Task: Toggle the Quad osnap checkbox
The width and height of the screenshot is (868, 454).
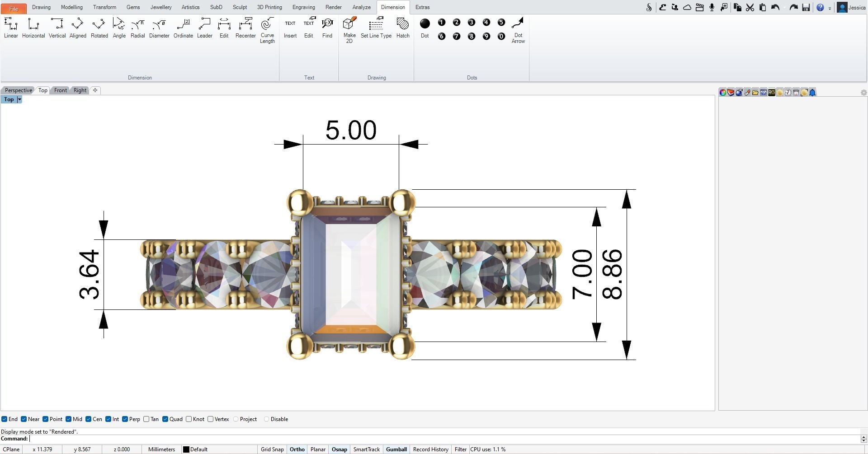Action: coord(165,419)
